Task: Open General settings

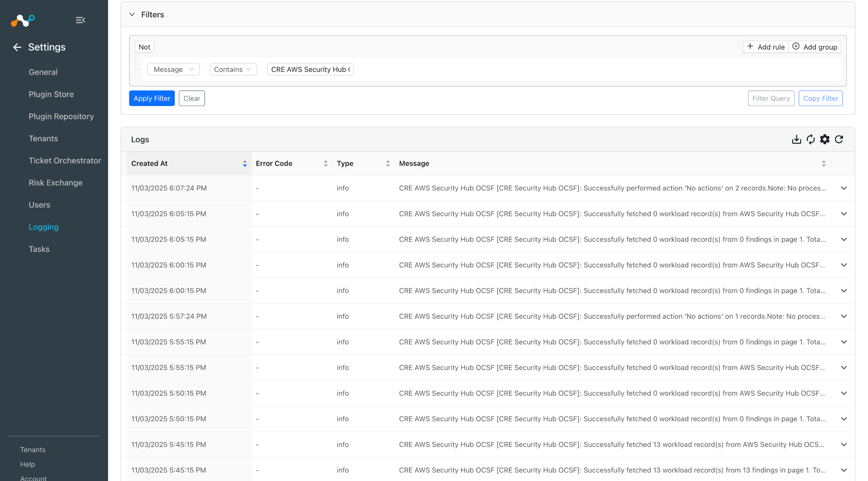Action: pos(43,72)
